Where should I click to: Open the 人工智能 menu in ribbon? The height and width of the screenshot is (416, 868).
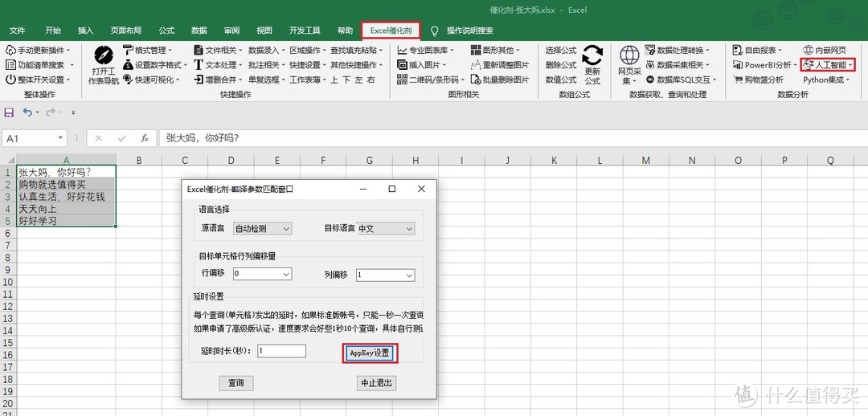(x=829, y=64)
